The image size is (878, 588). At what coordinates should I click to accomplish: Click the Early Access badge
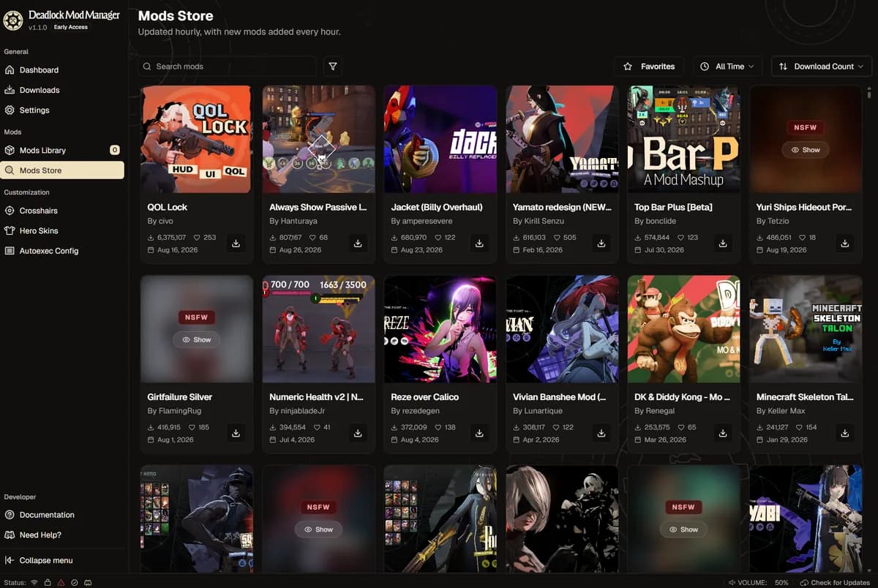pyautogui.click(x=71, y=27)
